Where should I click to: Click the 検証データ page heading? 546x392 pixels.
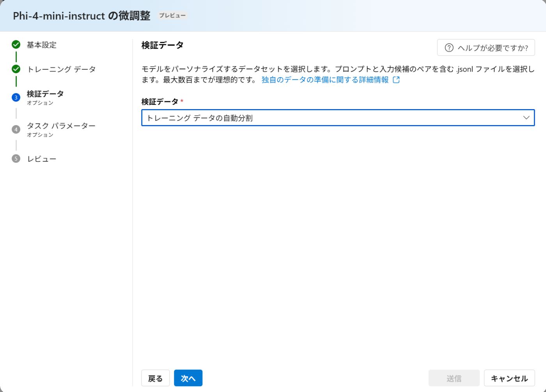pos(163,45)
